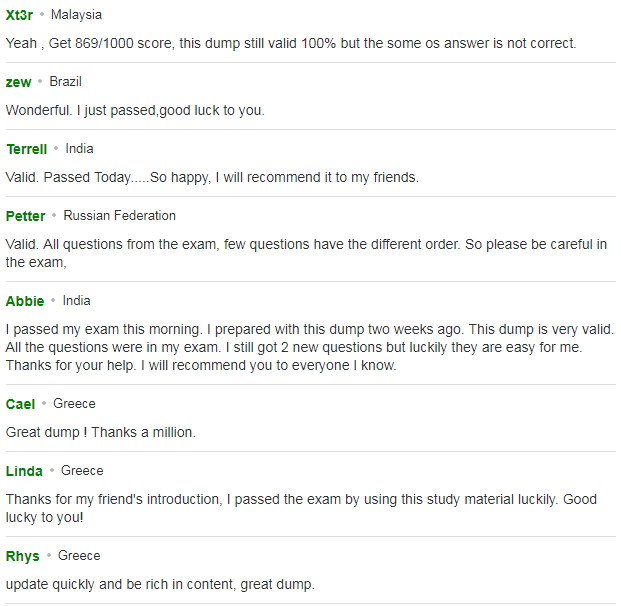Click Brazil next to zew
This screenshot has width=621, height=606.
[x=66, y=82]
